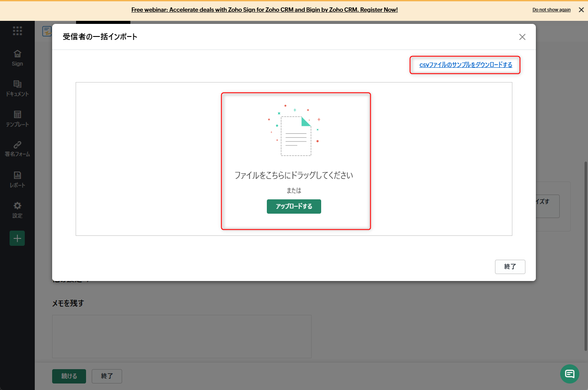Dismiss the webinar banner with X
This screenshot has height=390, width=588.
[x=581, y=10]
